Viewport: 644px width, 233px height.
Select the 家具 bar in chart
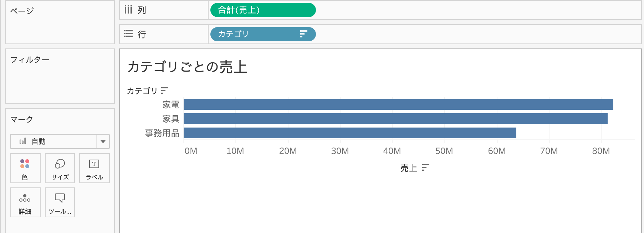395,119
